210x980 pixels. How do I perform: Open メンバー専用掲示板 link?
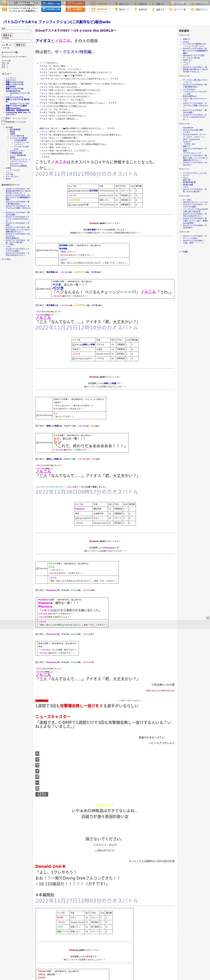(x=18, y=155)
